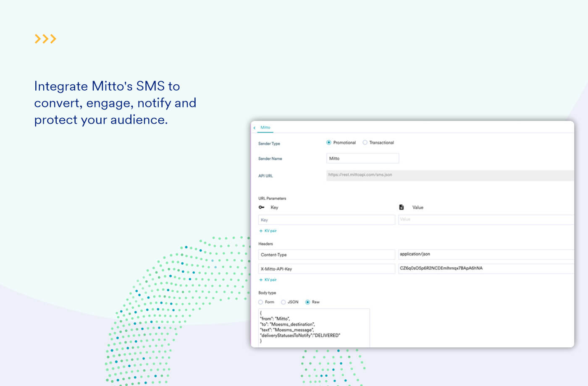Choose Form body type
The image size is (588, 386).
pyautogui.click(x=260, y=302)
